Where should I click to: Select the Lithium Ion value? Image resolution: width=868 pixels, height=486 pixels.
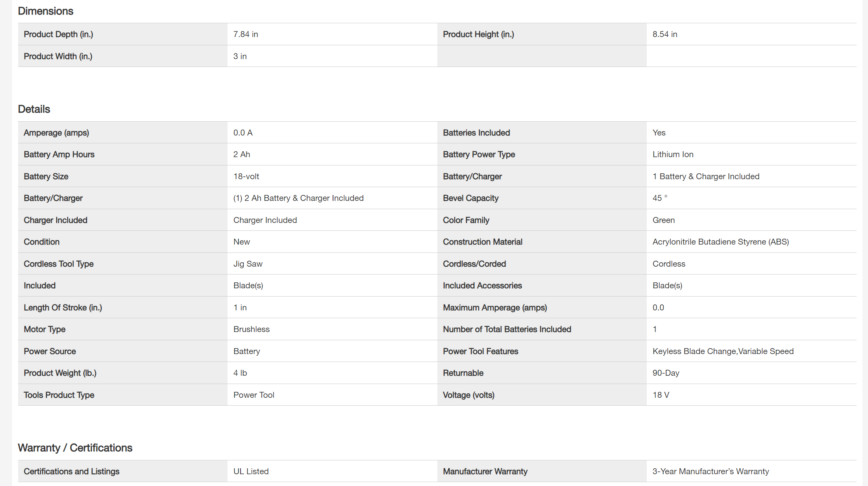[673, 154]
